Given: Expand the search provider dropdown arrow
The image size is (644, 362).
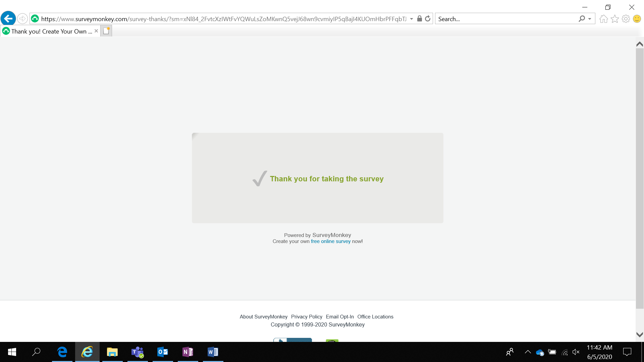Looking at the screenshot, I should pyautogui.click(x=590, y=19).
